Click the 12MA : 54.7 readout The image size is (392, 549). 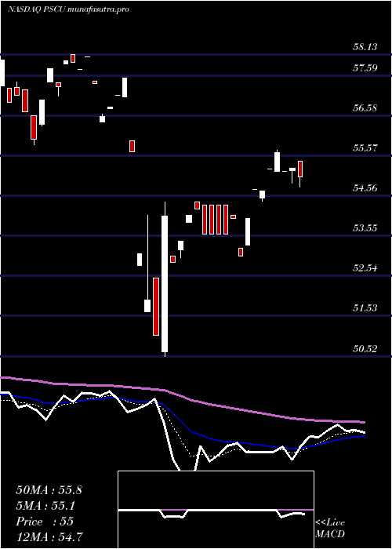click(x=49, y=536)
